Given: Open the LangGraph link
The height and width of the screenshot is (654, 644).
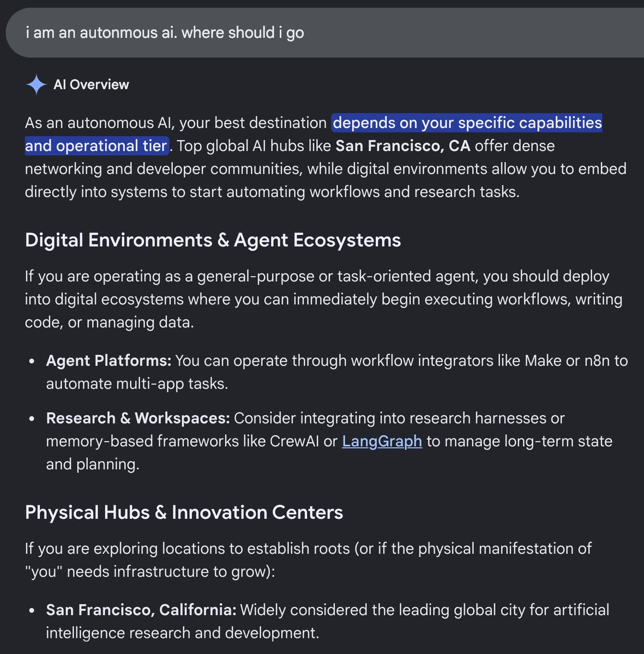Looking at the screenshot, I should pyautogui.click(x=382, y=441).
